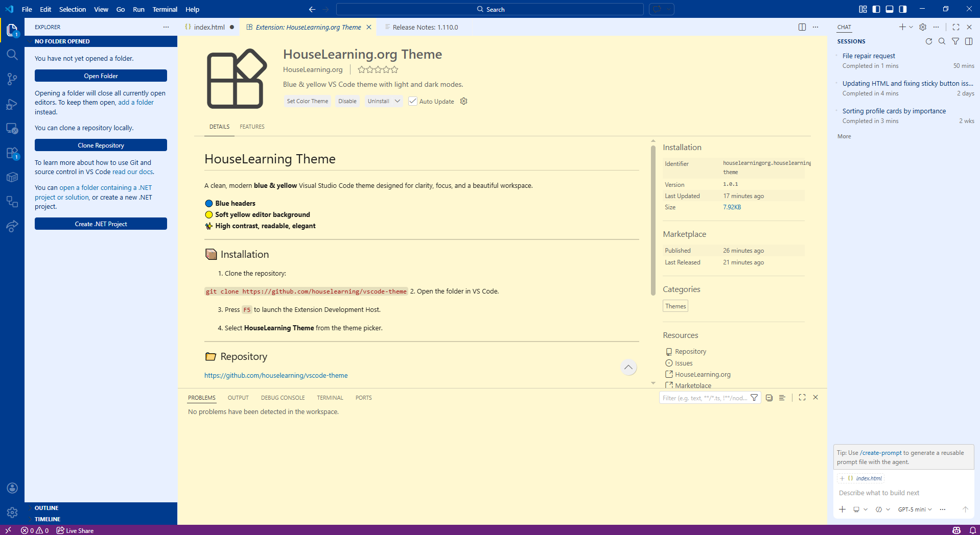This screenshot has width=980, height=535.
Task: Click the Clone Repository button
Action: tap(101, 145)
